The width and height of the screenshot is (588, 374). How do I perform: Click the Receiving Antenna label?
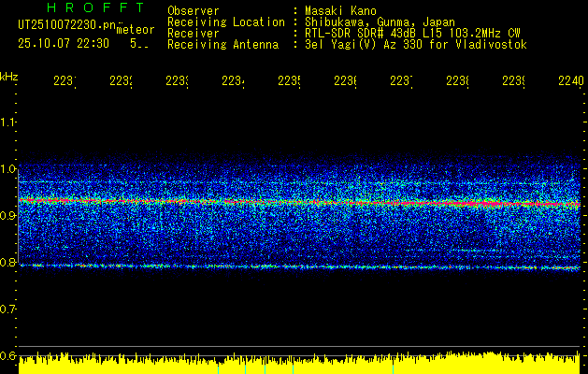coord(222,45)
